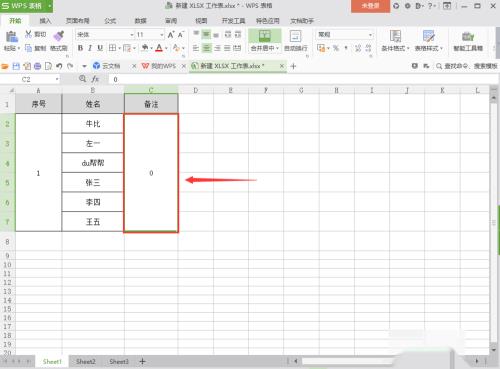Switch to the Sheet2 tab
Viewport: 500px width, 369px height.
86,361
